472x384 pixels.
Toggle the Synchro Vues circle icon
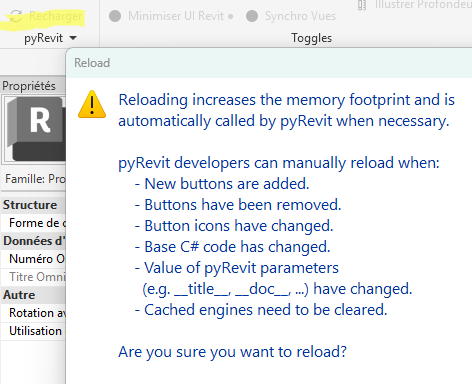point(252,16)
